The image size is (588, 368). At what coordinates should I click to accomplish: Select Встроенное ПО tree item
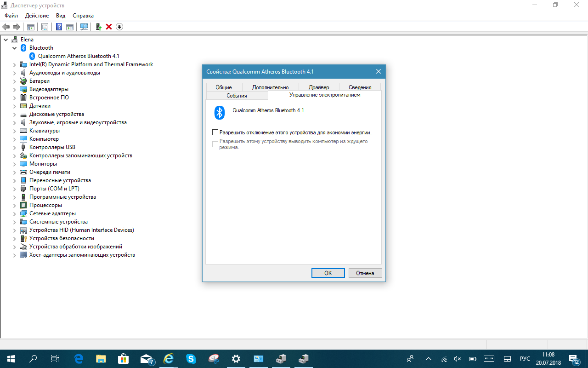click(x=49, y=98)
